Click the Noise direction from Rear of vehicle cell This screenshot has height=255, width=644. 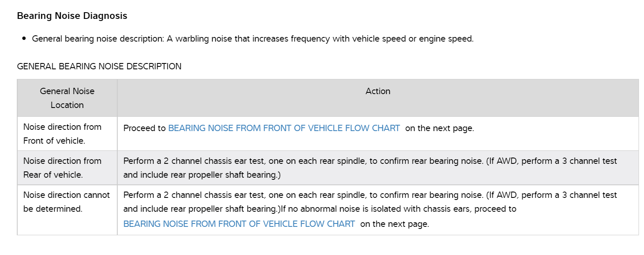[x=62, y=168]
